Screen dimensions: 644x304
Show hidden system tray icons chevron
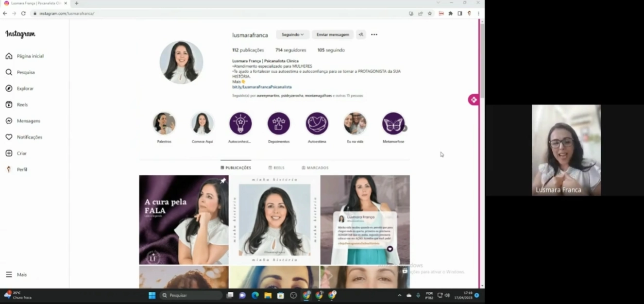(x=400, y=295)
